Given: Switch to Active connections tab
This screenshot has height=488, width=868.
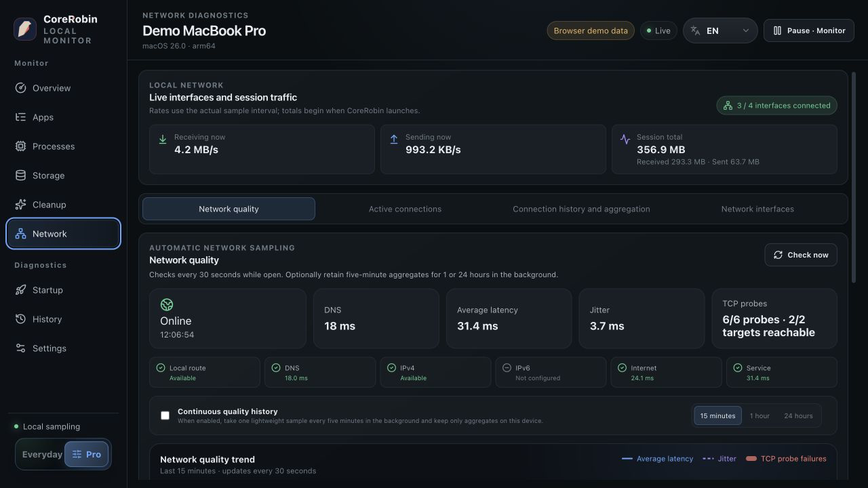Looking at the screenshot, I should point(405,209).
